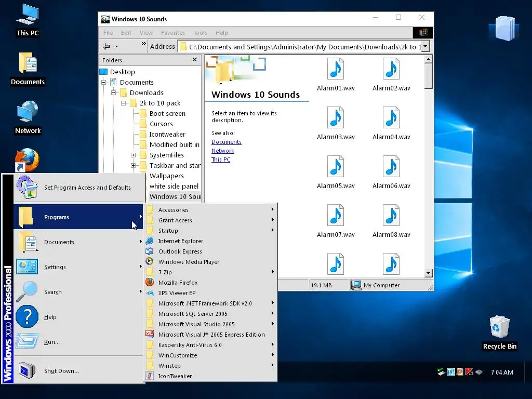Select the Alarm08.wav file icon
Screen dimensions: 532x399
point(391,216)
